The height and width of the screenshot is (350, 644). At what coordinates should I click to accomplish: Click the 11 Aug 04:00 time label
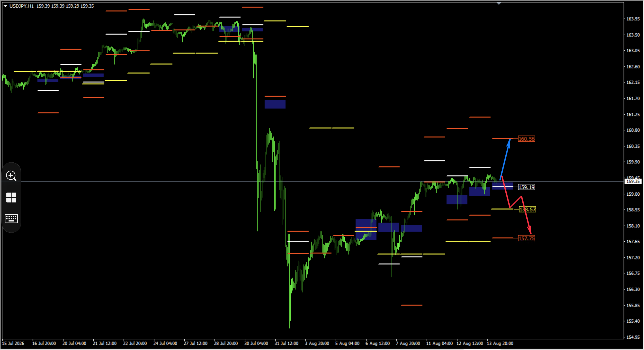439,343
